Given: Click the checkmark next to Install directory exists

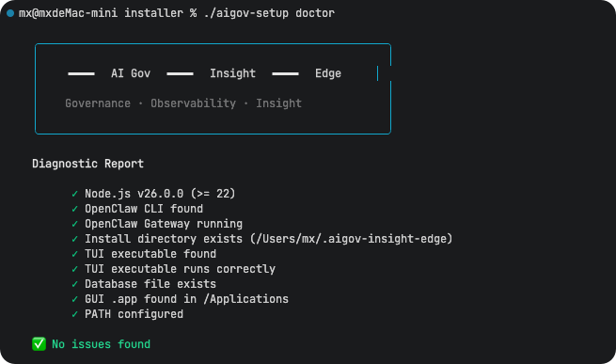Looking at the screenshot, I should point(74,239).
